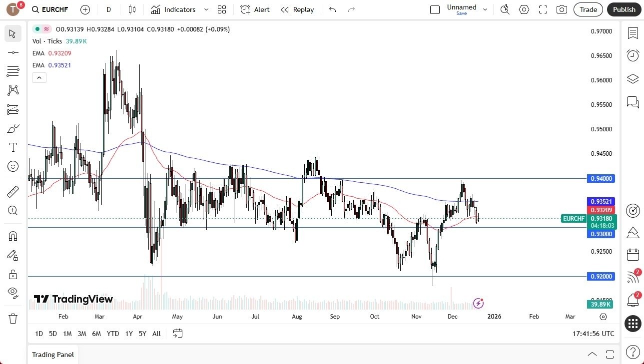The height and width of the screenshot is (364, 644).
Task: Open Fibonacci retracement tools
Action: tap(13, 71)
